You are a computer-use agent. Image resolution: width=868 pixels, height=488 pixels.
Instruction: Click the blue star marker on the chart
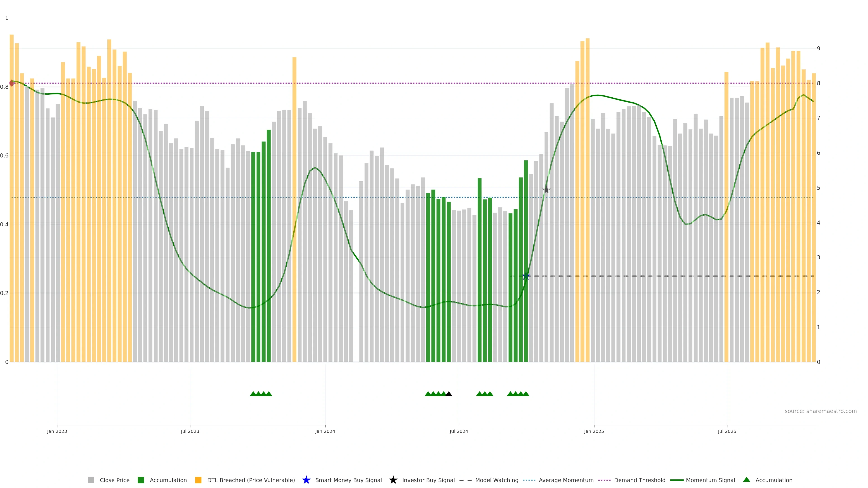[526, 276]
